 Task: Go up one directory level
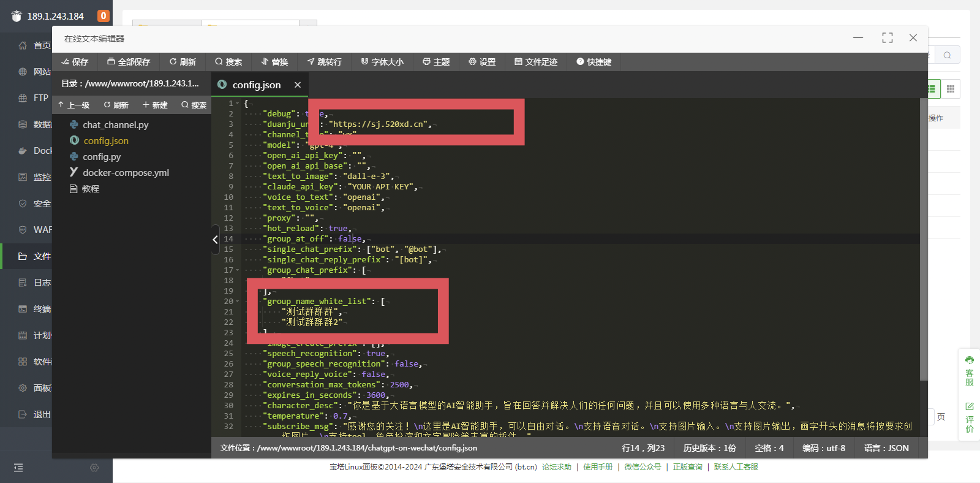[73, 105]
